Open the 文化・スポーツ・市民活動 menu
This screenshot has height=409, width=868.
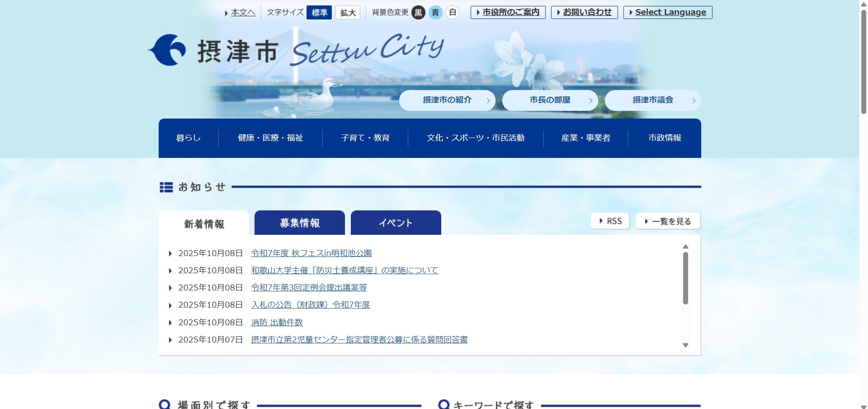point(476,138)
